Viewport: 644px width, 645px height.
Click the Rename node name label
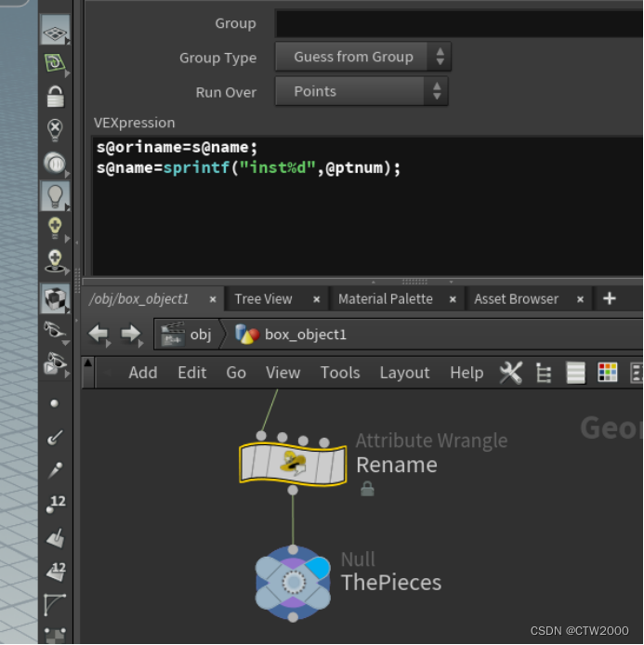point(397,465)
